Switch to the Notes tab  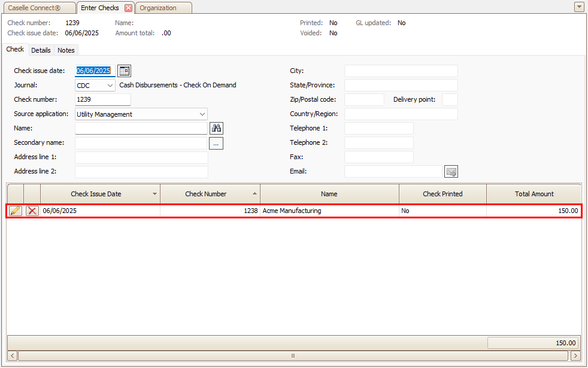(x=66, y=50)
